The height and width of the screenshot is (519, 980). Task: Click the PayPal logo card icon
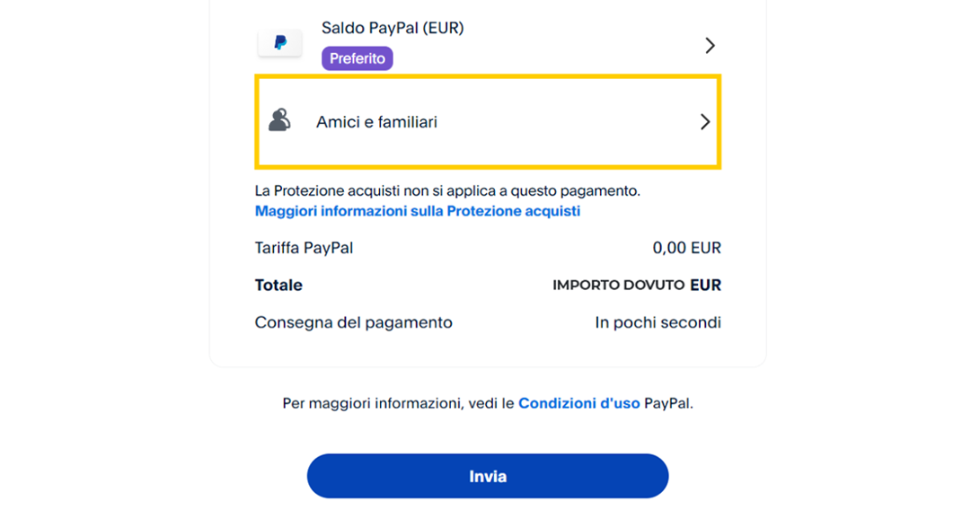[x=280, y=42]
